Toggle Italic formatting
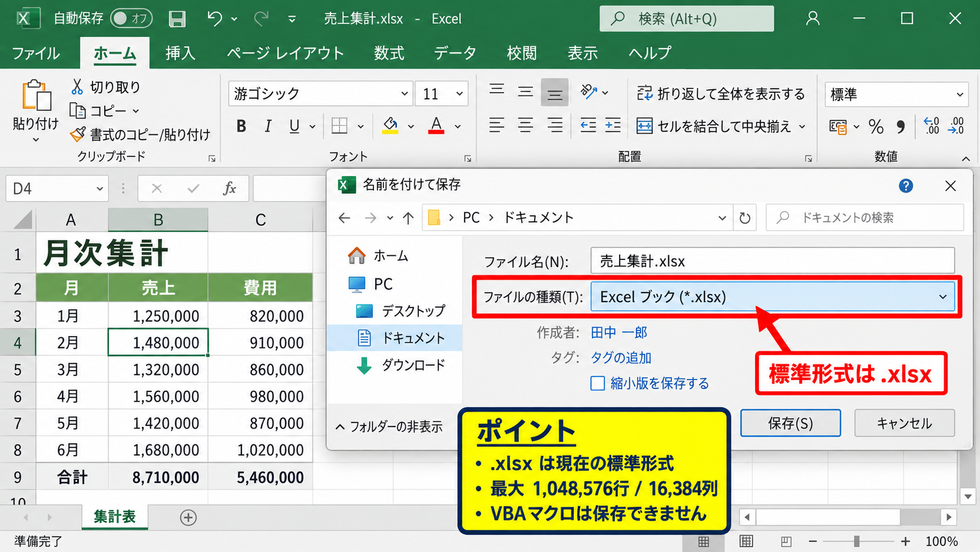This screenshot has width=980, height=552. tap(268, 126)
